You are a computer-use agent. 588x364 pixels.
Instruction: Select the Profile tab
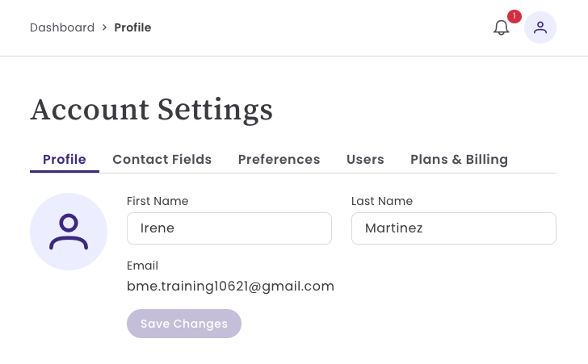(x=65, y=159)
